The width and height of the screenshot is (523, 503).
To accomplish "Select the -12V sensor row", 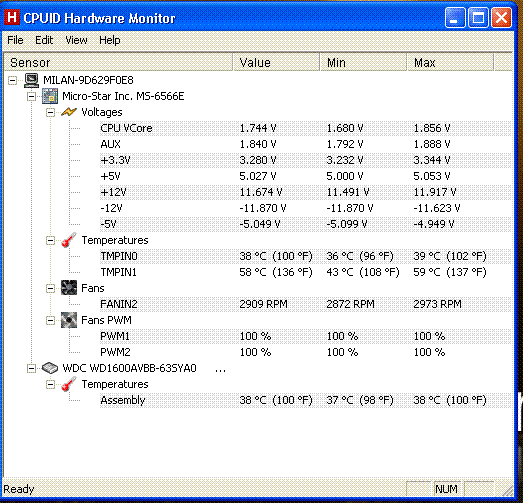I will point(305,208).
